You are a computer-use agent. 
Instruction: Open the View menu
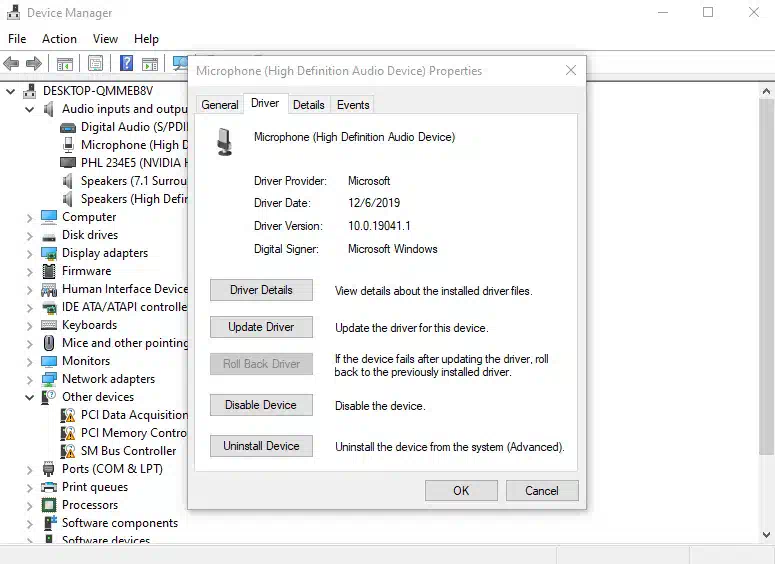click(105, 39)
